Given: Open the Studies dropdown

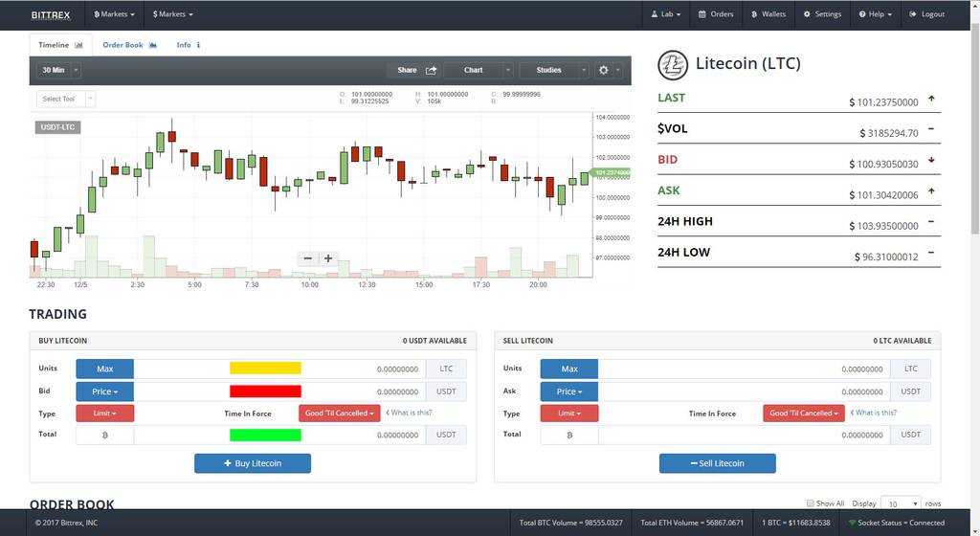Looking at the screenshot, I should point(554,70).
